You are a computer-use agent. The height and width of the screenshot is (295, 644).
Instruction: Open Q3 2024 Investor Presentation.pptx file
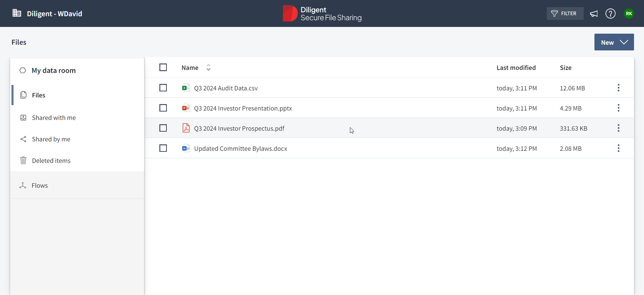tap(243, 108)
